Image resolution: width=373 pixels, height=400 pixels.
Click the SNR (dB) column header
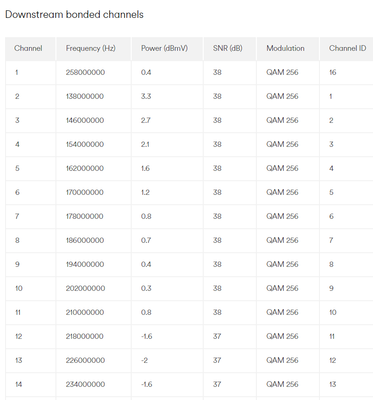[228, 48]
